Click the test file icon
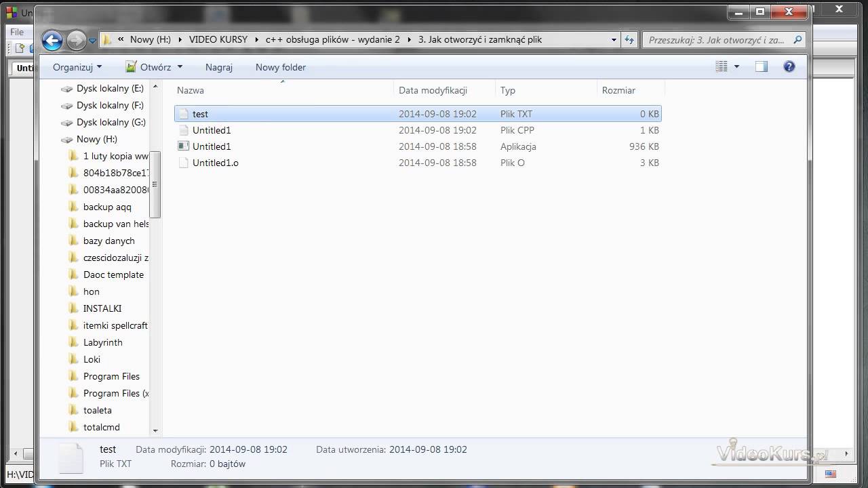The width and height of the screenshot is (868, 488). 183,114
